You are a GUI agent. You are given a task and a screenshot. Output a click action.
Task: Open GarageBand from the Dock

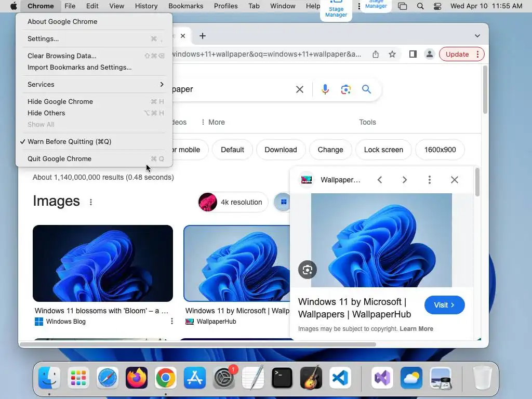311,378
